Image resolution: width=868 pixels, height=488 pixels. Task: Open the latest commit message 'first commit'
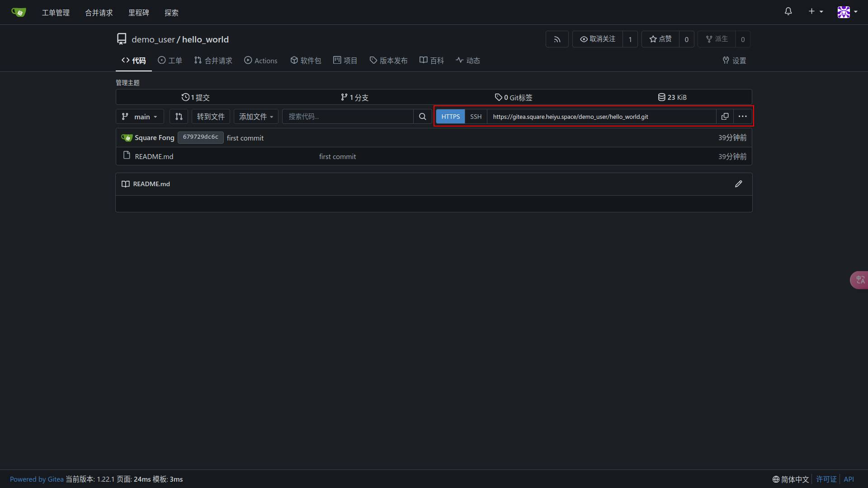click(x=245, y=138)
